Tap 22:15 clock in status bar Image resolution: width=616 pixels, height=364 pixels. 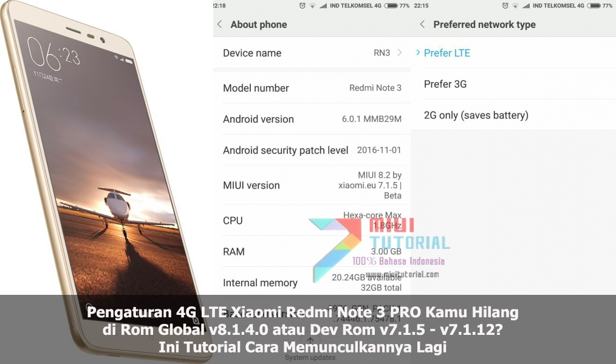click(x=421, y=5)
